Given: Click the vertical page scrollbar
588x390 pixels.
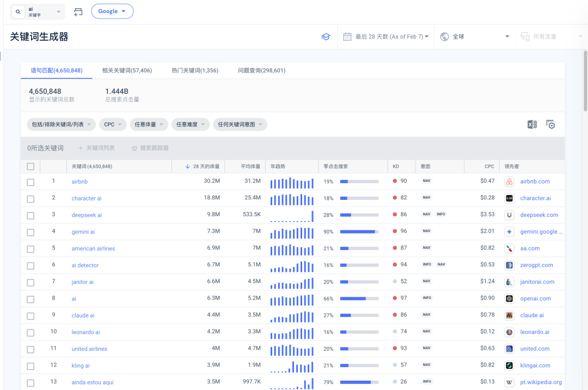Looking at the screenshot, I should click(x=585, y=163).
